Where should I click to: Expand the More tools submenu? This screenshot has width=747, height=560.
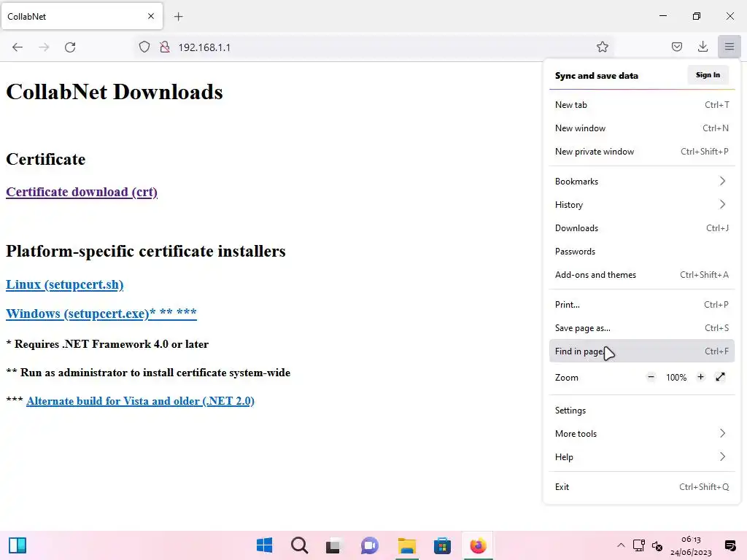(x=642, y=434)
